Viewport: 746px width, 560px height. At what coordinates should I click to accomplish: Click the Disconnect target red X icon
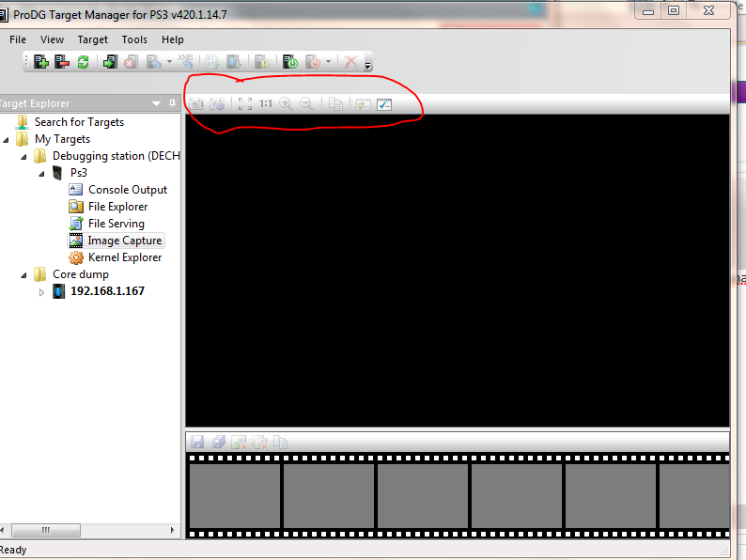[131, 62]
